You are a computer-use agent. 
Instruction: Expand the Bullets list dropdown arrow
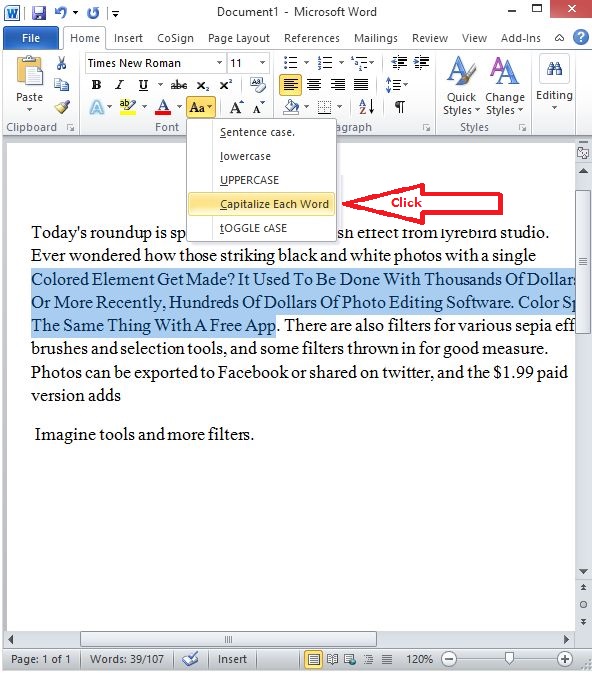[307, 63]
